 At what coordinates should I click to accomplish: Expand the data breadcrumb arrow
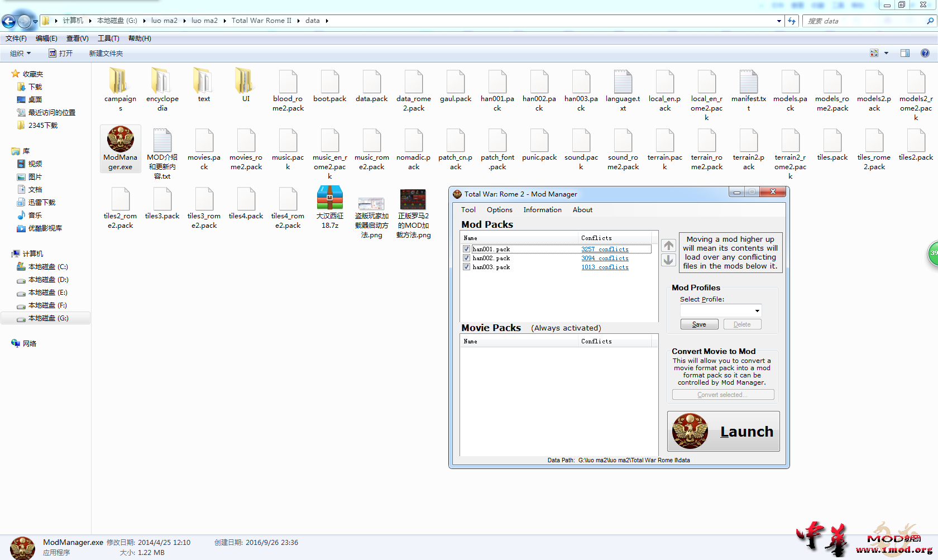(x=327, y=21)
